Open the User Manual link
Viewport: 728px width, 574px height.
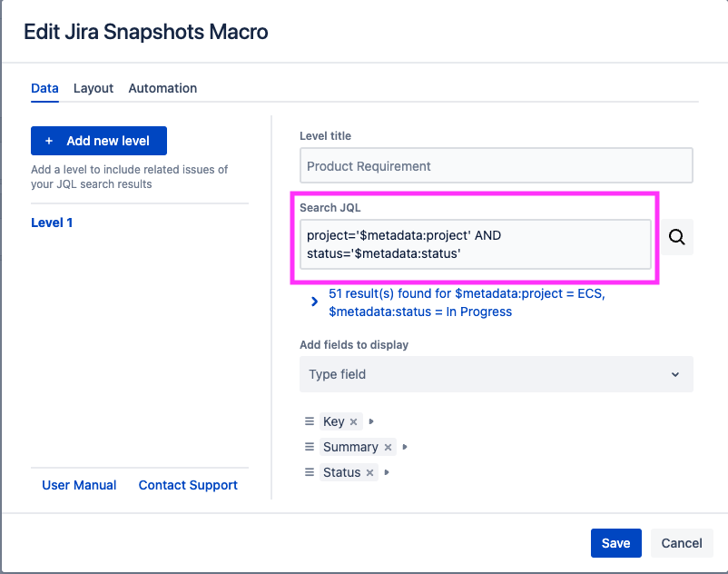pyautogui.click(x=79, y=485)
